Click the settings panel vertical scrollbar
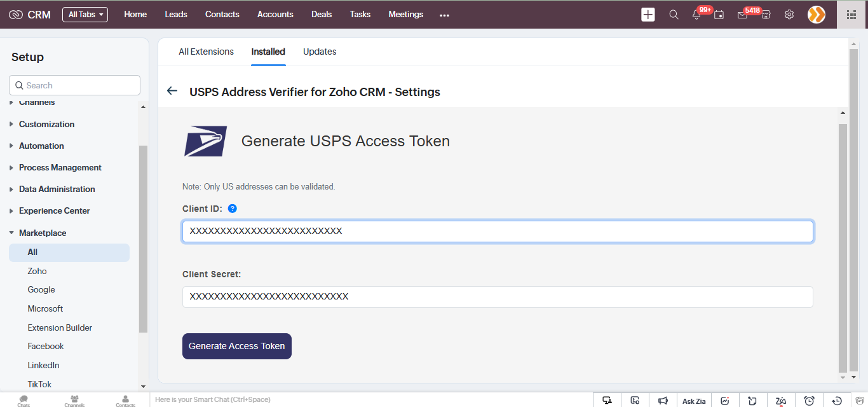Screen dimensions: 868x407 pyautogui.click(x=843, y=248)
